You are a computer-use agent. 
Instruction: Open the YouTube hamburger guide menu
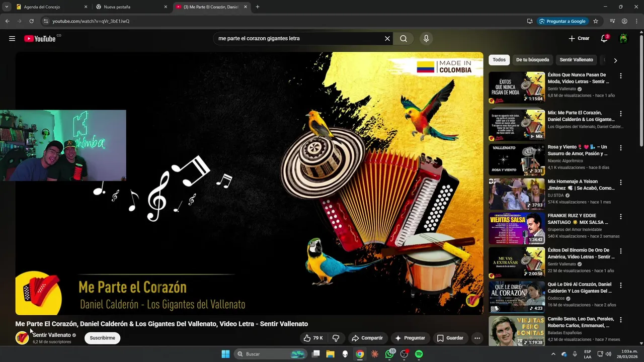12,39
